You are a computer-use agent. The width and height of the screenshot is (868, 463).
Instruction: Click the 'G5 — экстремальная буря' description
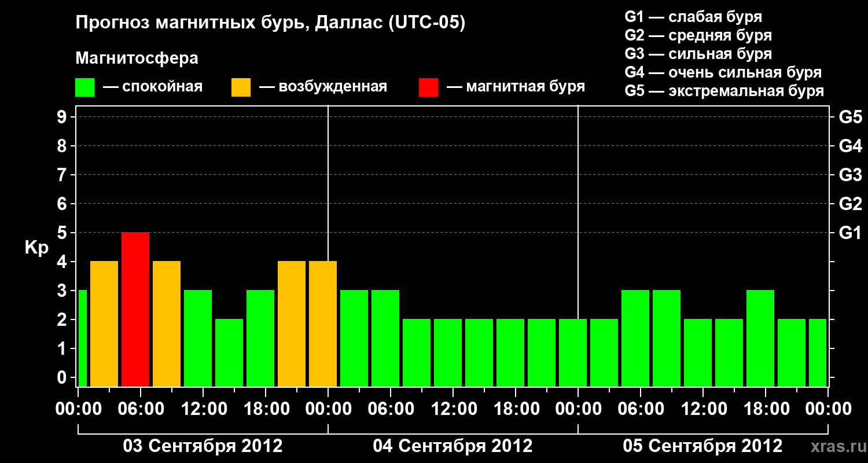click(724, 91)
